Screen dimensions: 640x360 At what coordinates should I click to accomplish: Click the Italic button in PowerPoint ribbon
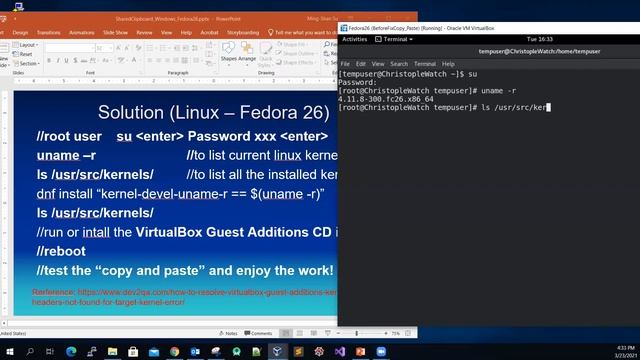(x=58, y=60)
